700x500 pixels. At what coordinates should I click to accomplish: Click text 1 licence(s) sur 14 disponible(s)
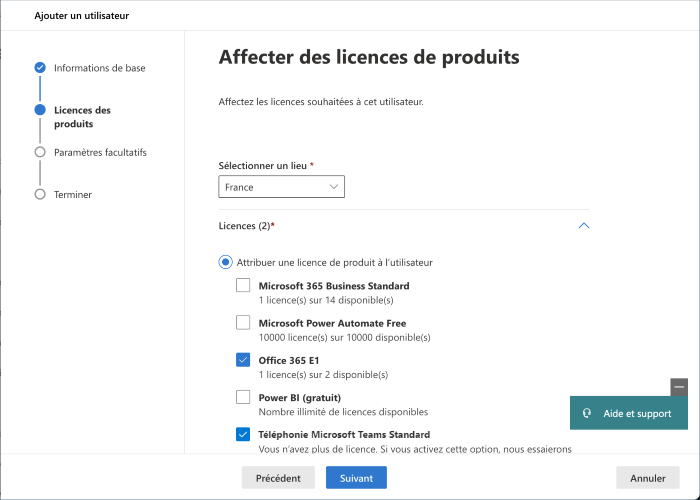pyautogui.click(x=326, y=300)
